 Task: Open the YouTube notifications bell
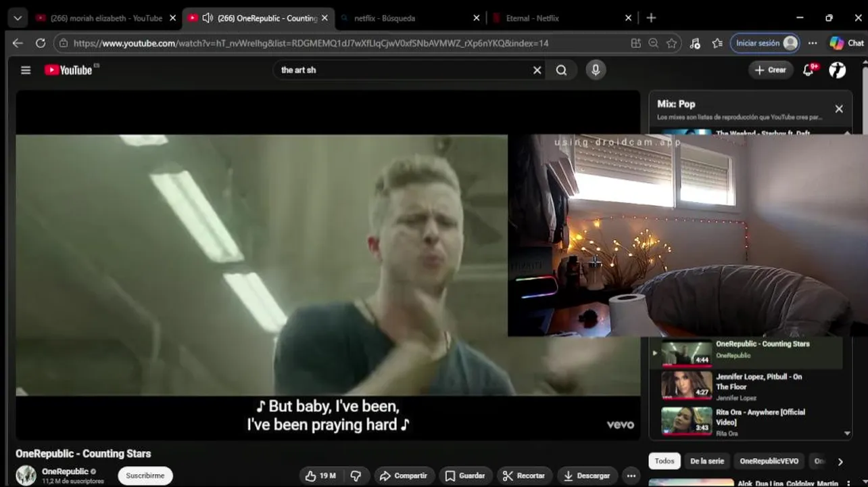coord(809,70)
